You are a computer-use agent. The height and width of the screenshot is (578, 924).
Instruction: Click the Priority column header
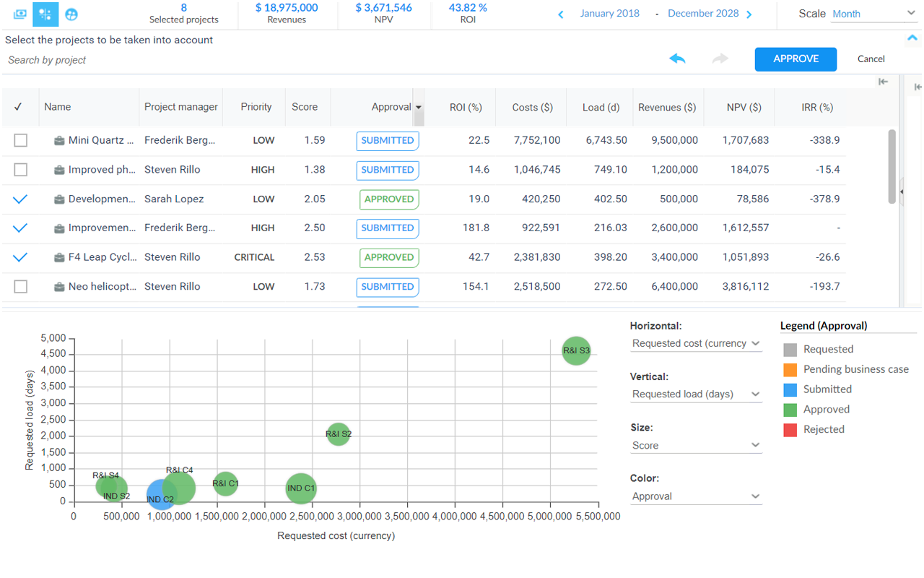pyautogui.click(x=256, y=107)
